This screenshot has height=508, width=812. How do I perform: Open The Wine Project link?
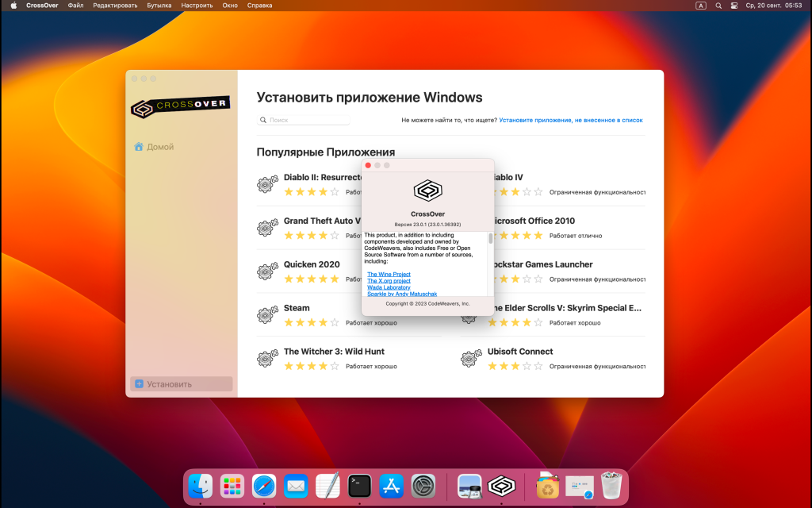[389, 274]
